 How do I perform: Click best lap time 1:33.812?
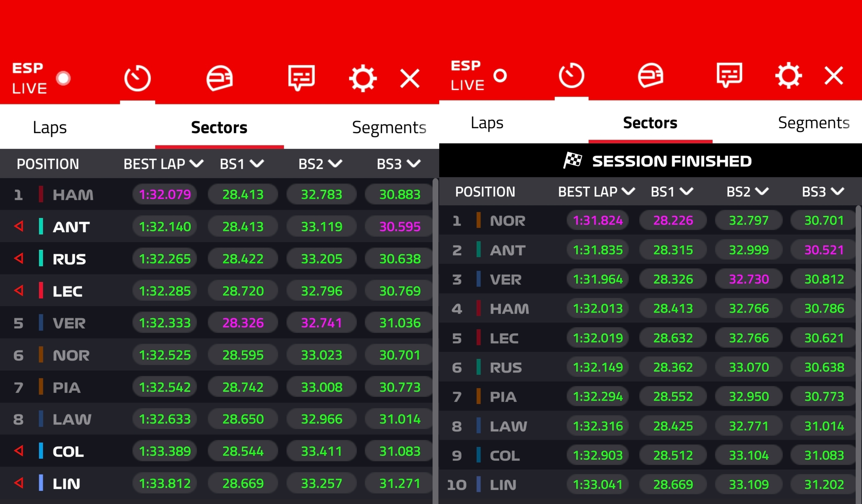click(x=165, y=483)
